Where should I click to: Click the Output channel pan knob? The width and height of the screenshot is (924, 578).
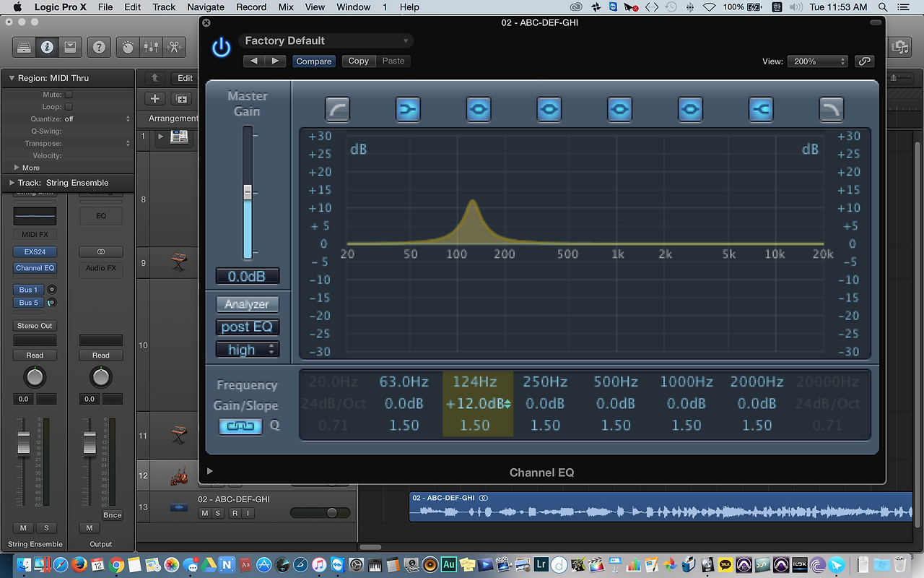[x=100, y=377]
